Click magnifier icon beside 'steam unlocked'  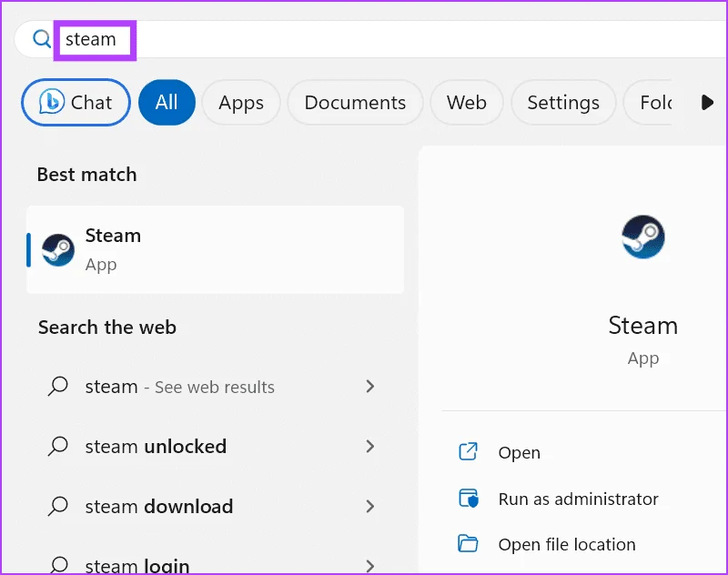pyautogui.click(x=58, y=447)
